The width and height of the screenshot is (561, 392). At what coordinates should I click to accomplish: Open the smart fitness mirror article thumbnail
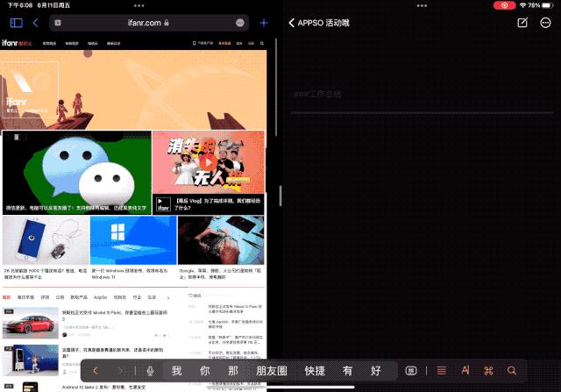pos(31,360)
